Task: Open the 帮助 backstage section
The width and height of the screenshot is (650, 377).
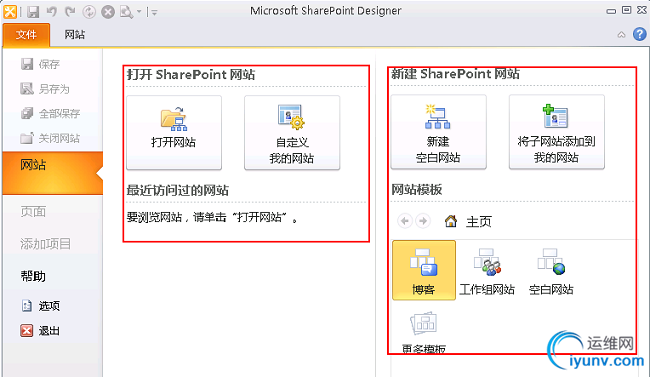Action: (33, 276)
